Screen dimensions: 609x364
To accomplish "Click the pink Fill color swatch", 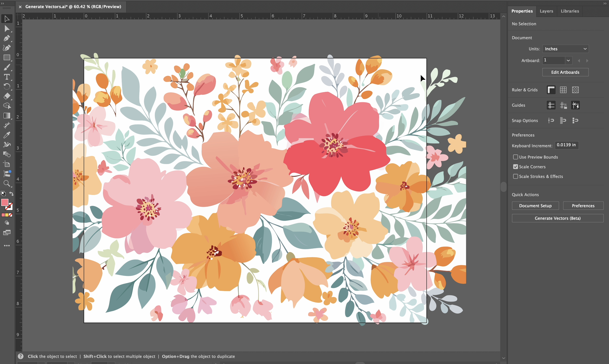I will pyautogui.click(x=5, y=202).
